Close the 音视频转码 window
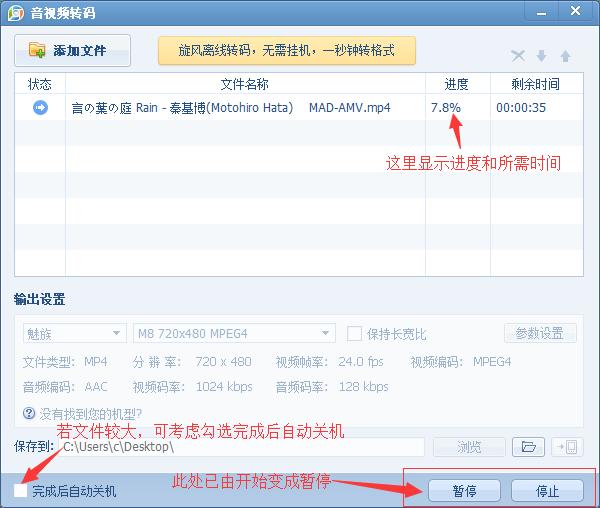This screenshot has height=508, width=600. (x=576, y=11)
